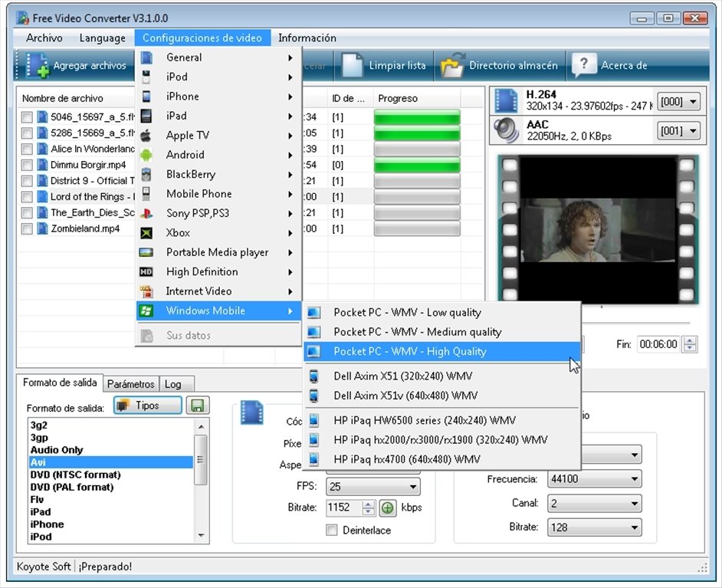Click the green plus next to Bitrate
Image resolution: width=722 pixels, height=588 pixels.
click(387, 508)
